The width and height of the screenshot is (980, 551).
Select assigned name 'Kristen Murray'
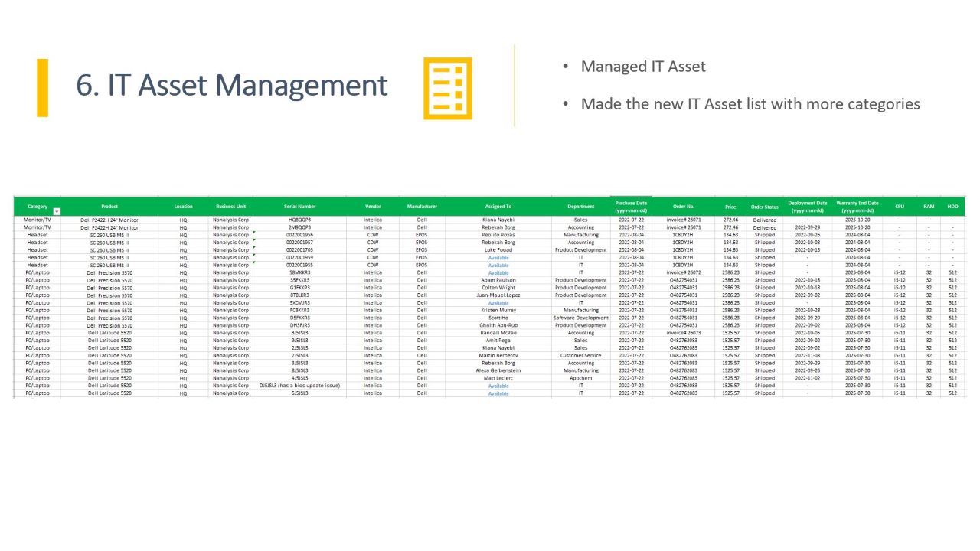(x=498, y=311)
